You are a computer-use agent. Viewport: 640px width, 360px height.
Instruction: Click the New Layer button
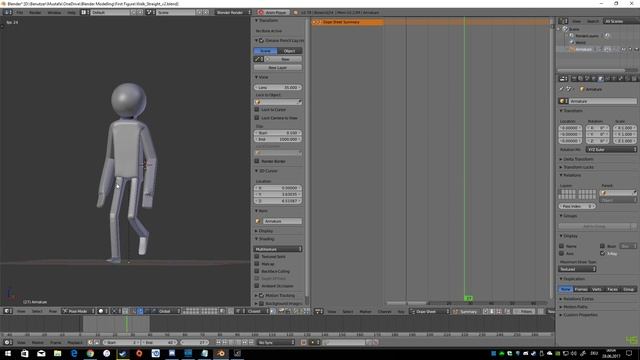click(x=278, y=67)
